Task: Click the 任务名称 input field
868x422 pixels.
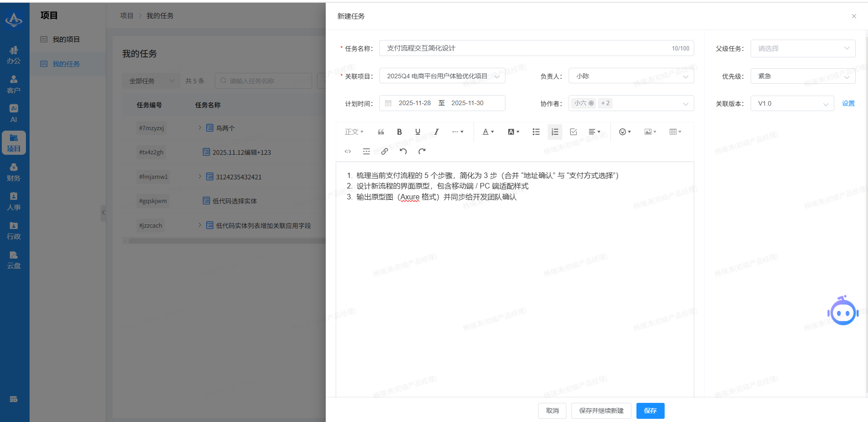Action: (x=523, y=48)
